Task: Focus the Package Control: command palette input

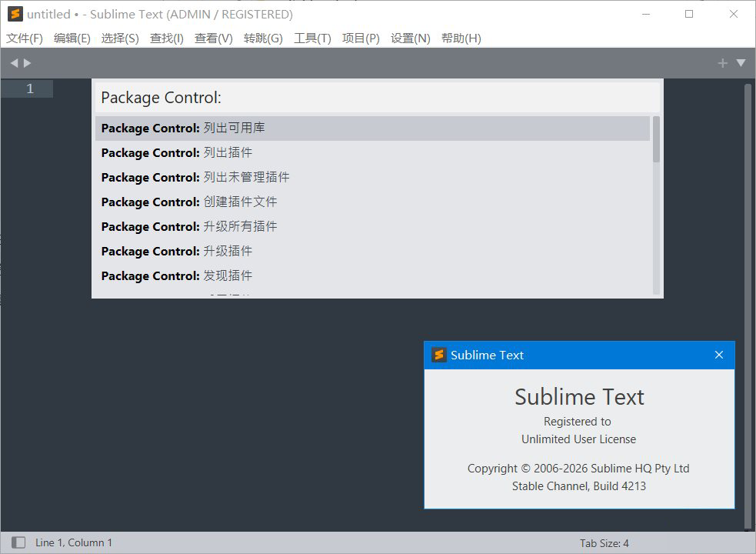Action: 377,98
